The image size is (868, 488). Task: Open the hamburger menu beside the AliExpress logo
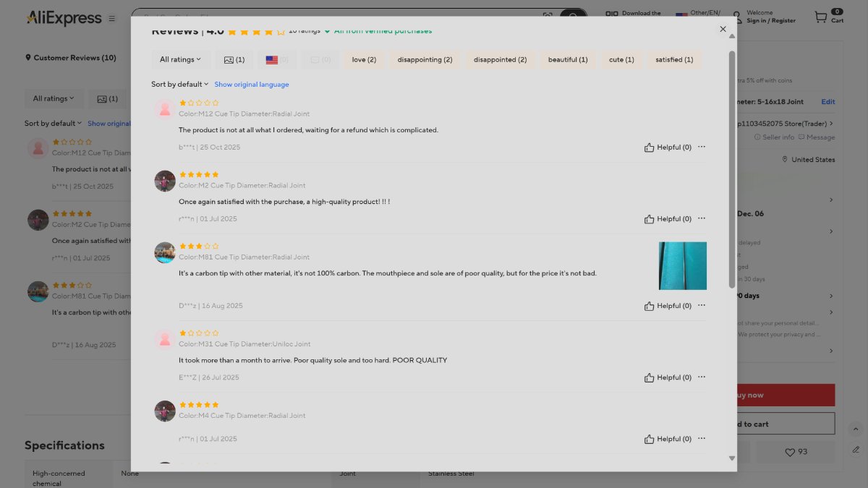(x=111, y=19)
